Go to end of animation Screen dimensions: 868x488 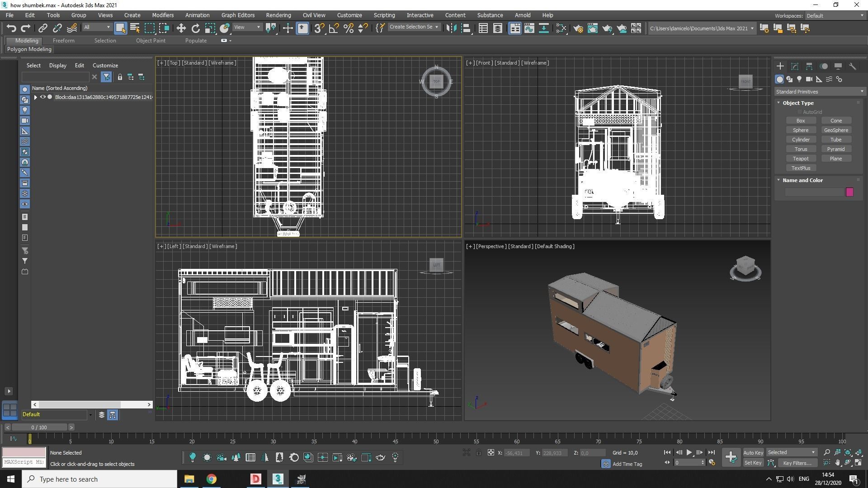point(711,452)
